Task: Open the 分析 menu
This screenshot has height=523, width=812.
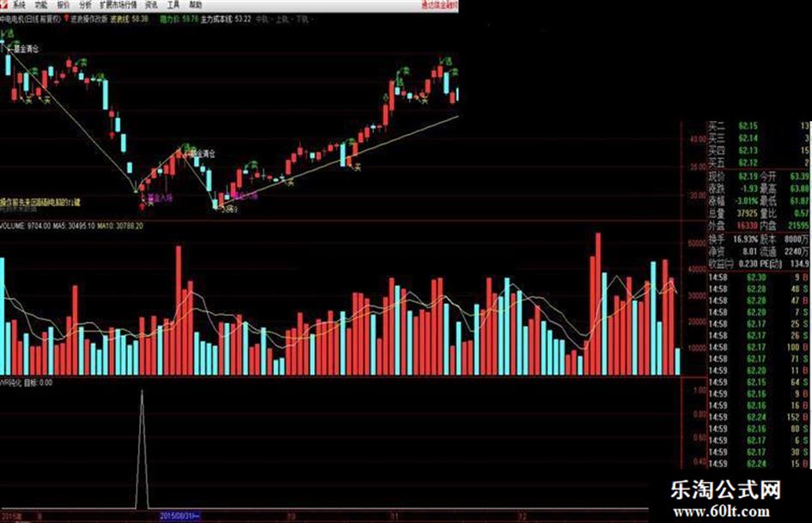Action: click(x=85, y=5)
